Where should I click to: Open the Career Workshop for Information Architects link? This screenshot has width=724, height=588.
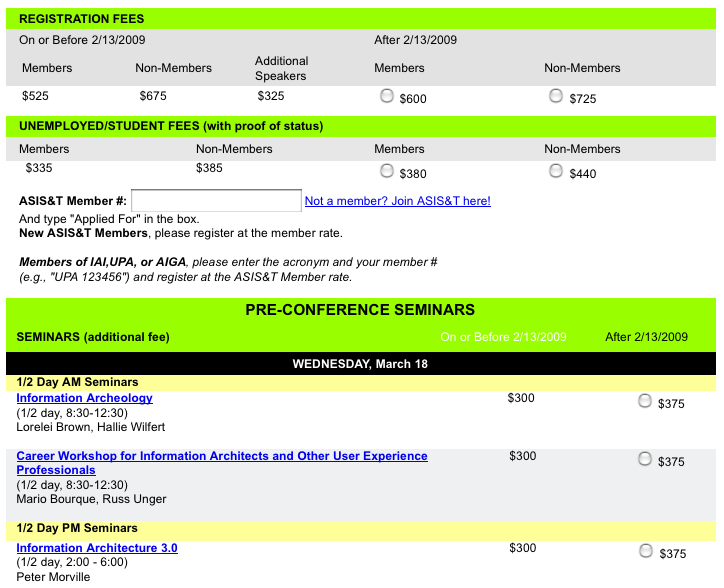[x=222, y=456]
